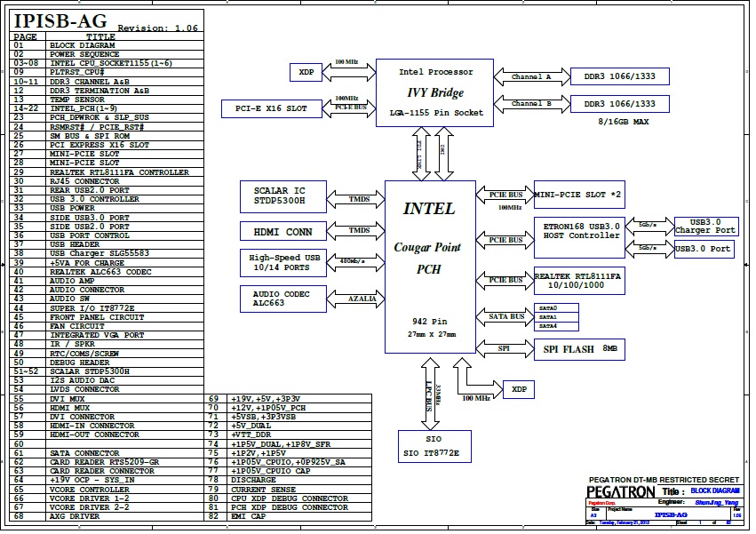Click the DDR3 1066/1333 block on Channel A
The width and height of the screenshot is (756, 534).
click(620, 76)
